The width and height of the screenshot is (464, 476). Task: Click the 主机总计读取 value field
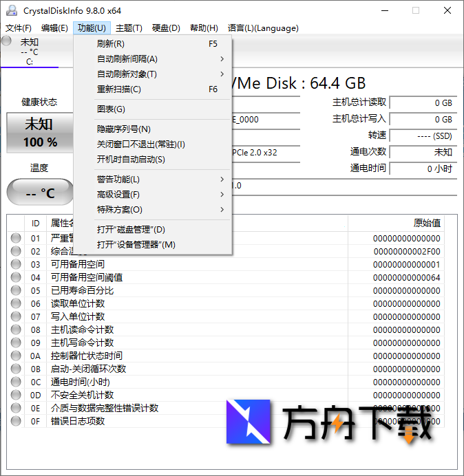pos(423,103)
